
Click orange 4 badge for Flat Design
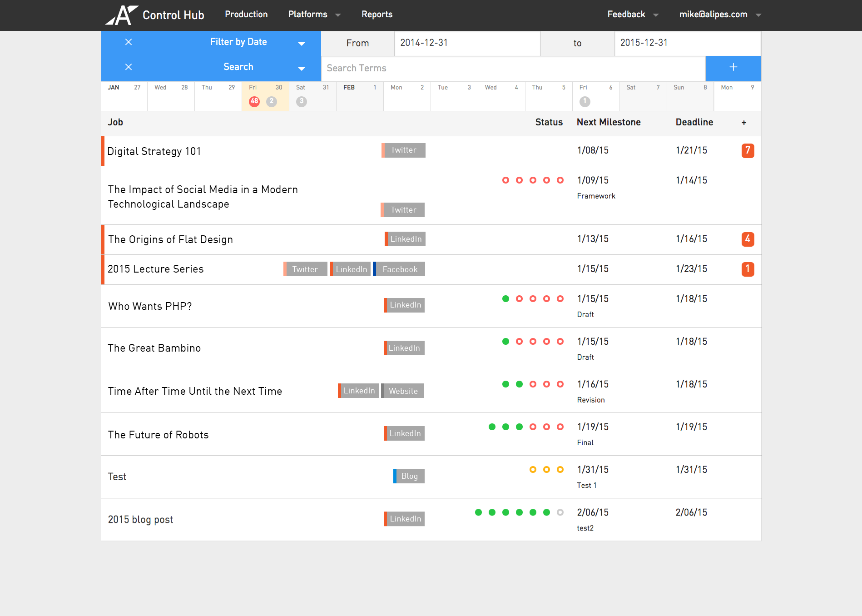click(748, 239)
